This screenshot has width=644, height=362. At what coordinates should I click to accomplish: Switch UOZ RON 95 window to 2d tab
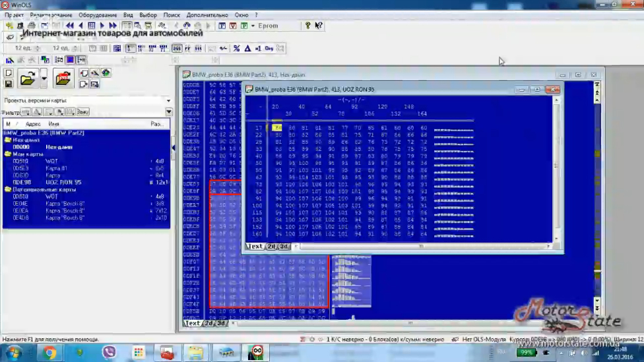(x=271, y=247)
